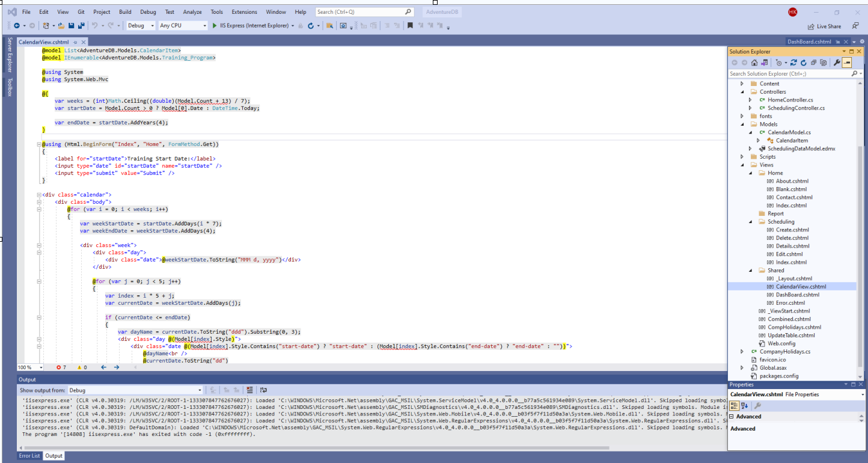Toggle a bookmark from the toolbar

pyautogui.click(x=411, y=26)
